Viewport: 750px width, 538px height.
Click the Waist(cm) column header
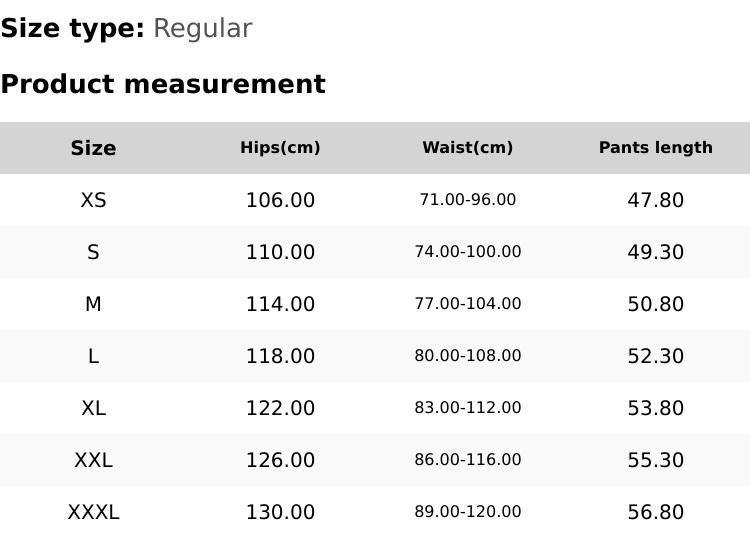(x=468, y=148)
